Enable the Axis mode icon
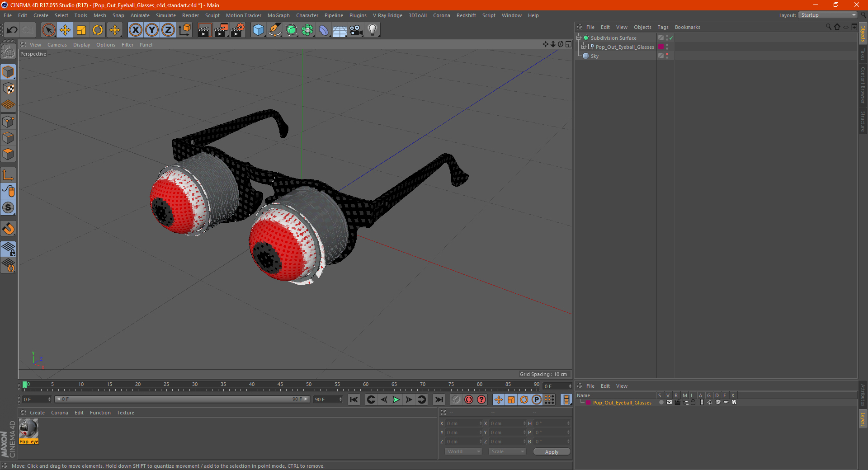The image size is (868, 470). coord(8,175)
